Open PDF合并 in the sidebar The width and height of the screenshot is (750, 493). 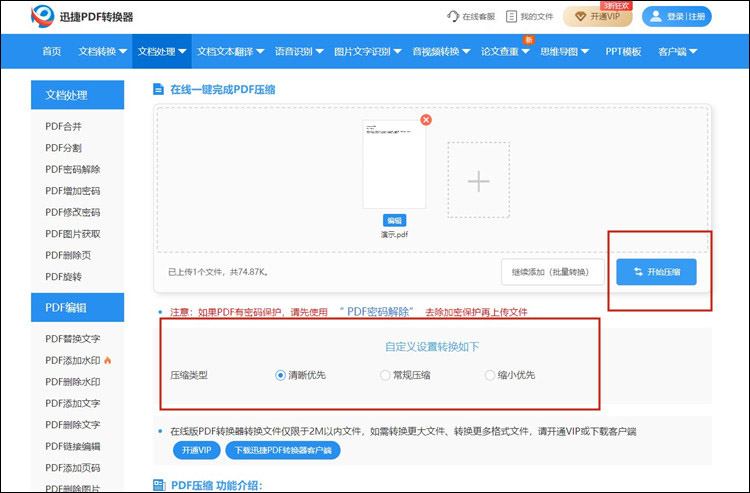[64, 126]
